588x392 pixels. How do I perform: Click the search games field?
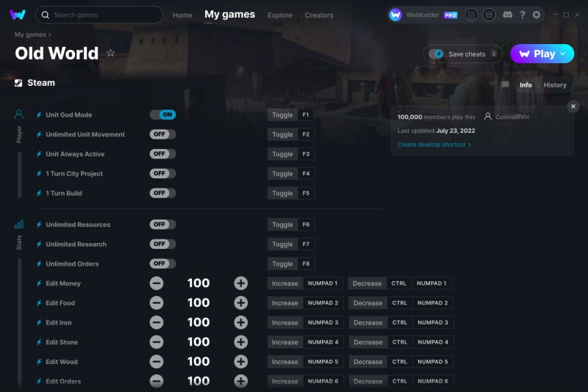99,15
